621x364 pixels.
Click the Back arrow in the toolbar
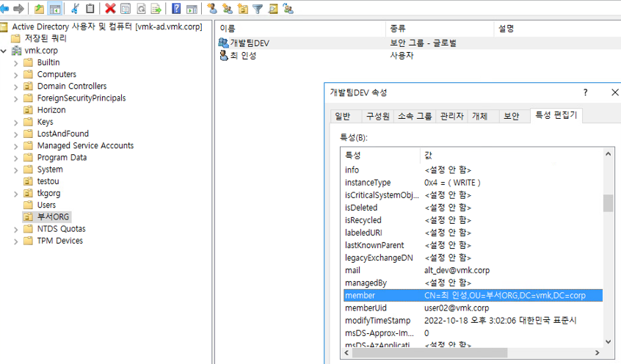coord(4,8)
